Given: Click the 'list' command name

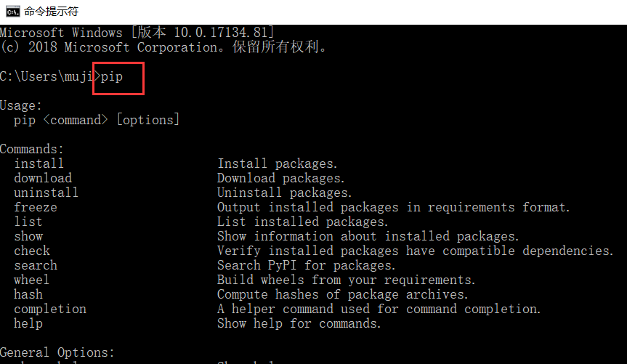Looking at the screenshot, I should click(x=28, y=222).
